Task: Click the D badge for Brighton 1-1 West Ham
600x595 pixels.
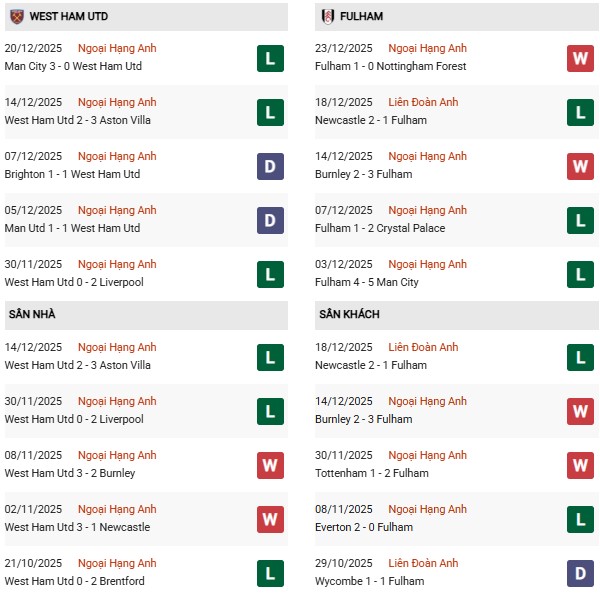Action: click(x=270, y=166)
